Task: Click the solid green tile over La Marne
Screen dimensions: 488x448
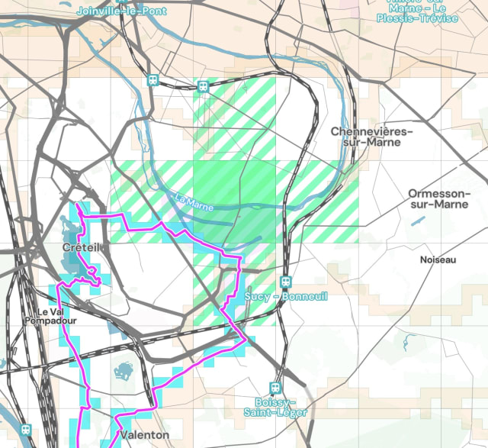Action: pyautogui.click(x=234, y=202)
